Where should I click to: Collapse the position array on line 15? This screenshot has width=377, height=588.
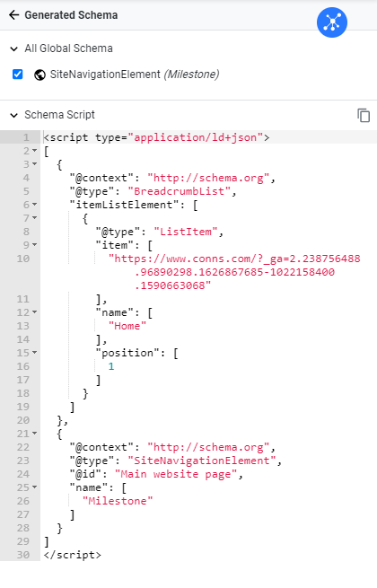[34, 353]
